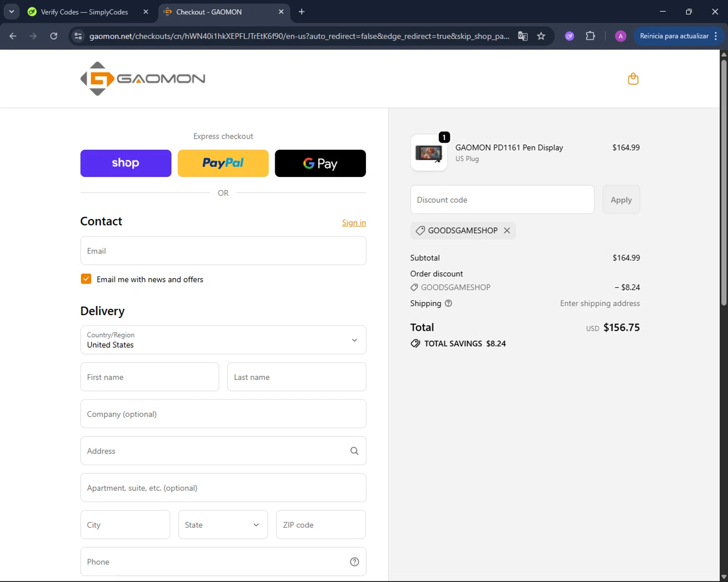Open Chrome three-dot menu
The width and height of the screenshot is (728, 582).
[x=716, y=36]
